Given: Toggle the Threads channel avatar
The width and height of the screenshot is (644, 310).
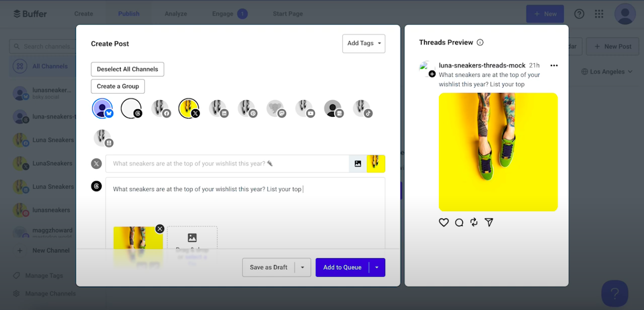Looking at the screenshot, I should [x=131, y=109].
